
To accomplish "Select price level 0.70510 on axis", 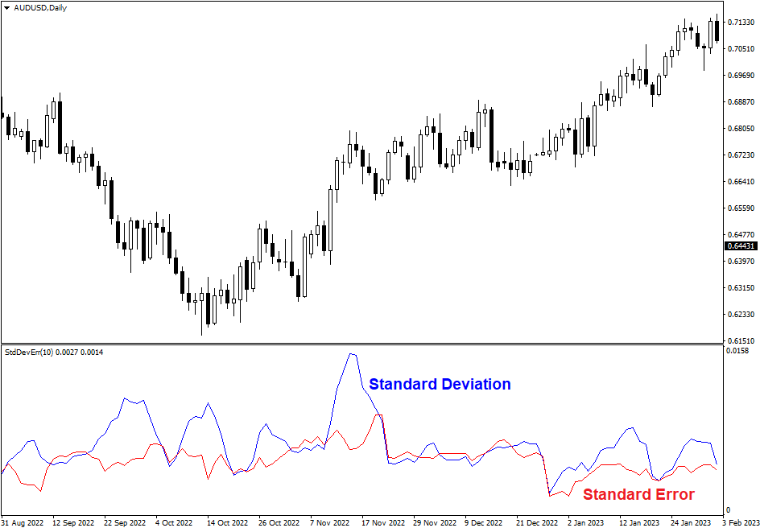I will (x=741, y=48).
